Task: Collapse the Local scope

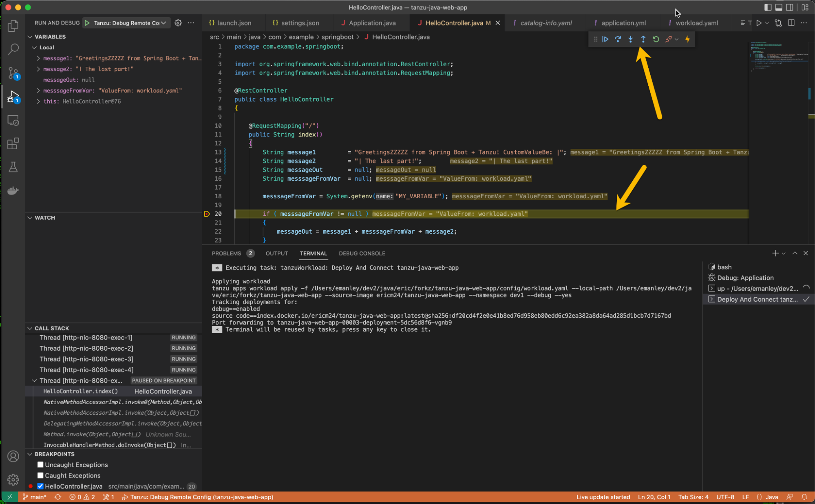Action: [34, 47]
